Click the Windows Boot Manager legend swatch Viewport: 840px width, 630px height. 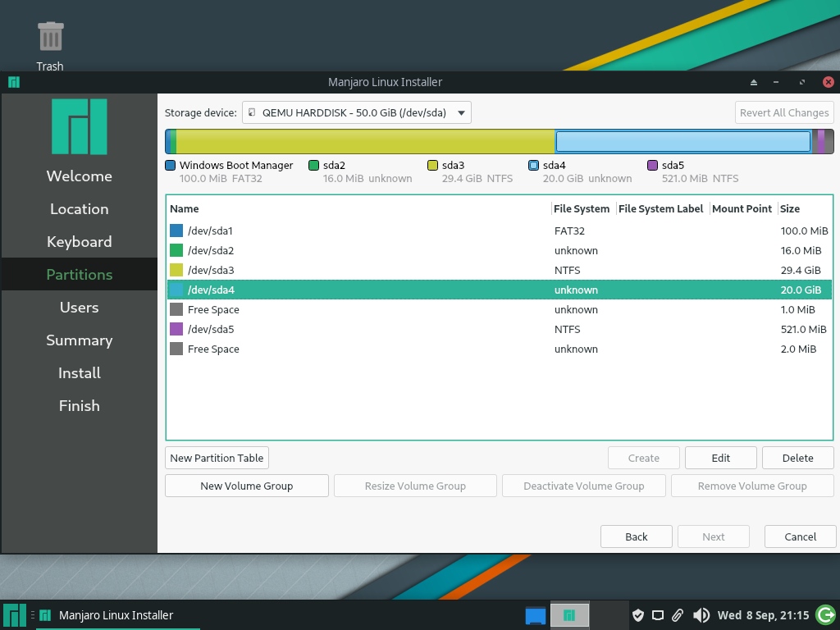point(171,166)
